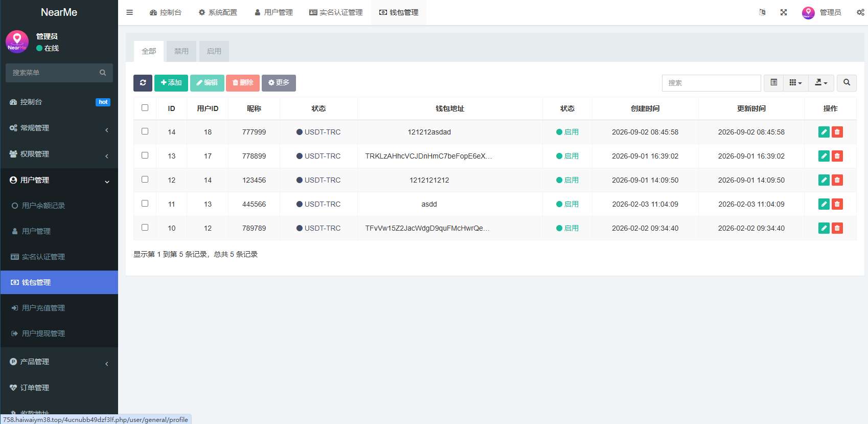Click the table search input field

712,83
